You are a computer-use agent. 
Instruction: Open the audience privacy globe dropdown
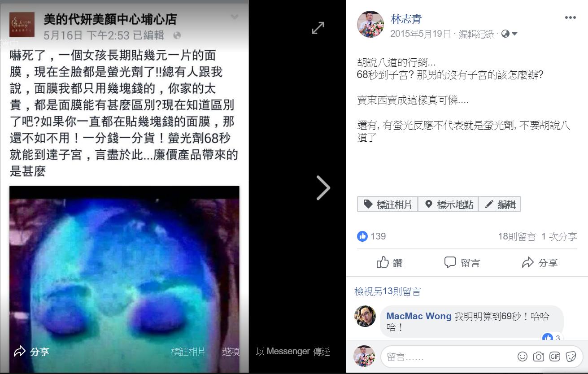click(x=510, y=34)
